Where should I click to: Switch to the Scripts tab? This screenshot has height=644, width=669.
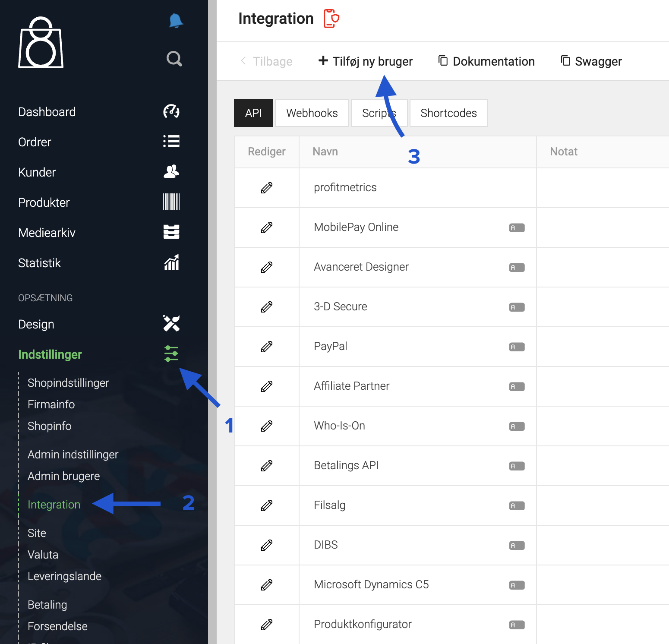click(379, 113)
